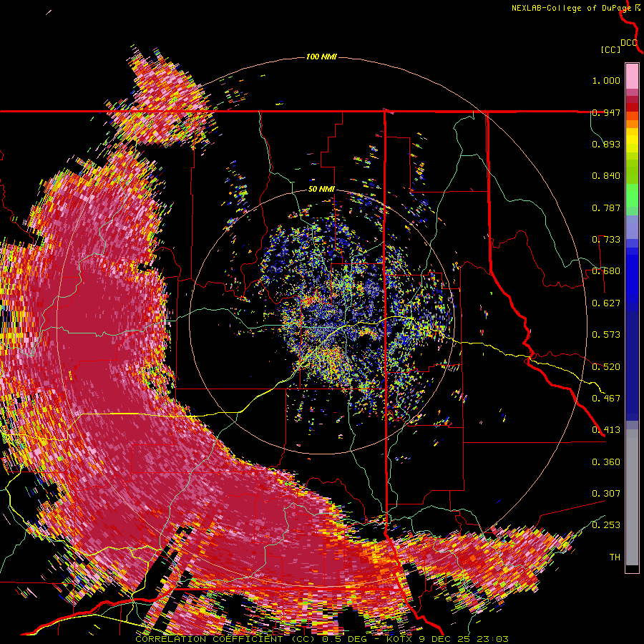
Task: Click the [CC] legend heading
Action: click(x=610, y=49)
